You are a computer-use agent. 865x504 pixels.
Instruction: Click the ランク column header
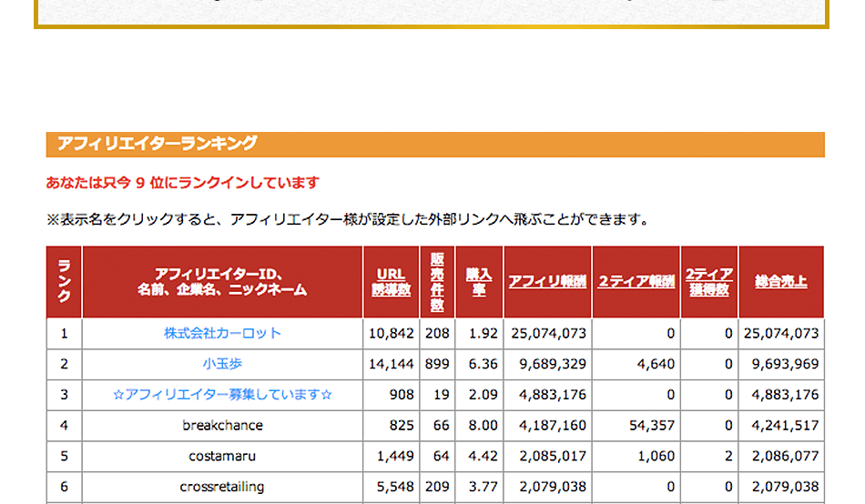(x=64, y=282)
